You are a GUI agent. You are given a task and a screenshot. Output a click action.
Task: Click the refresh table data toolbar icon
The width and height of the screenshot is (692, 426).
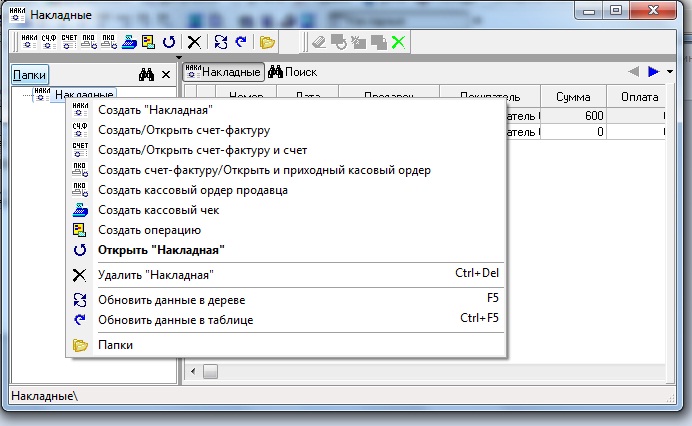tap(241, 42)
